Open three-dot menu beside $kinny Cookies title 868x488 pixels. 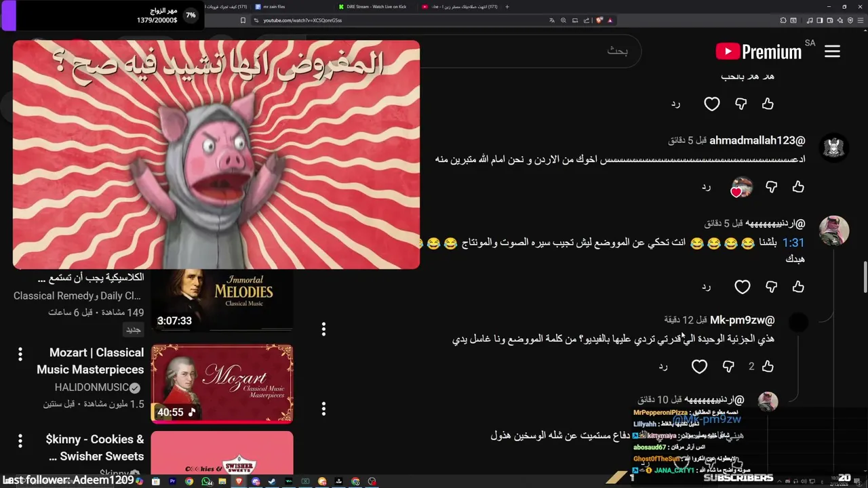tap(20, 440)
